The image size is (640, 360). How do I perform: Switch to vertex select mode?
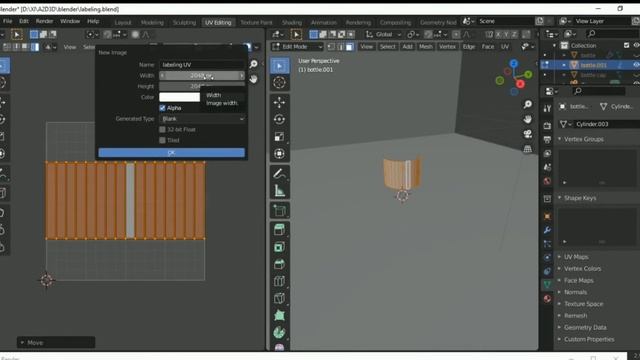pos(331,47)
